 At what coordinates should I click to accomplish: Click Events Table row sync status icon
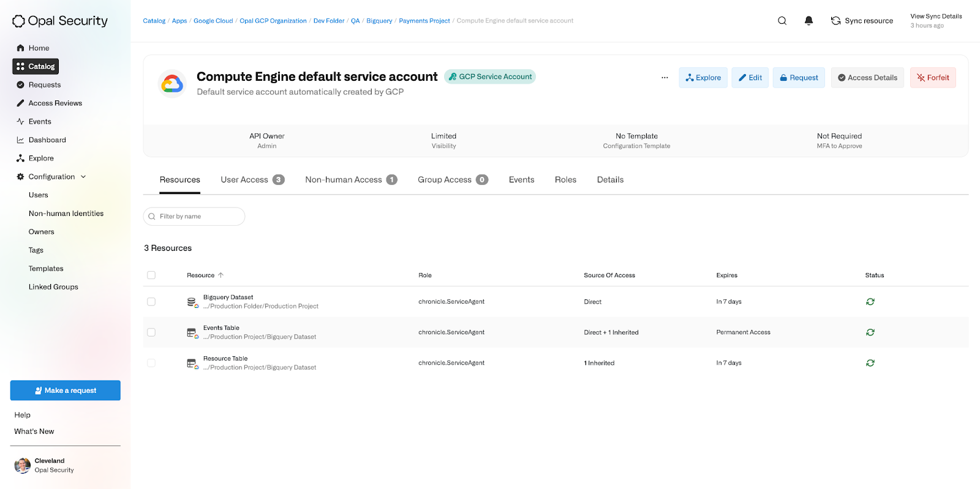point(870,332)
